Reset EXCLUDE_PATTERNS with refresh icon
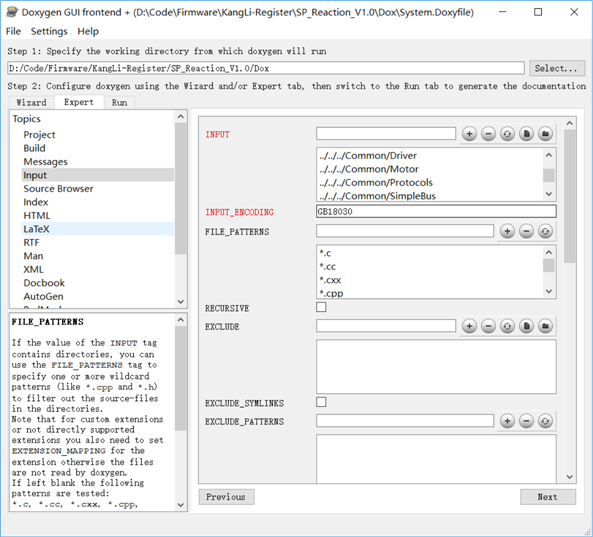The width and height of the screenshot is (593, 537). [x=545, y=421]
